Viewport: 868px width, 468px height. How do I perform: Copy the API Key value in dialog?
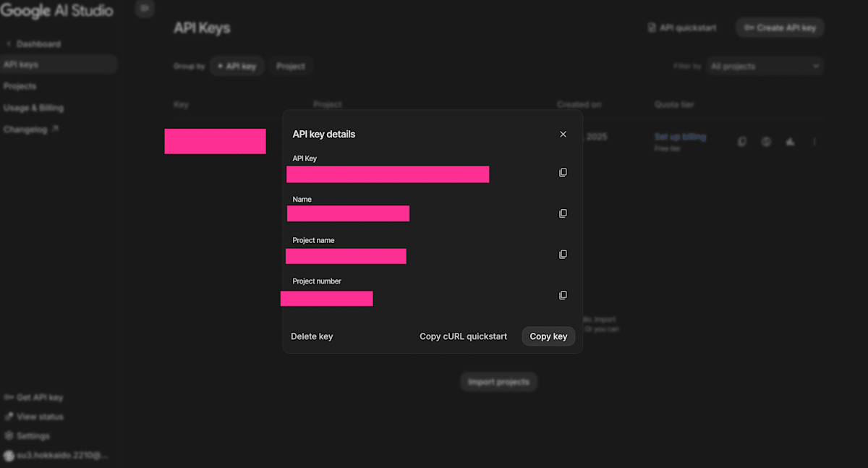[x=563, y=173]
